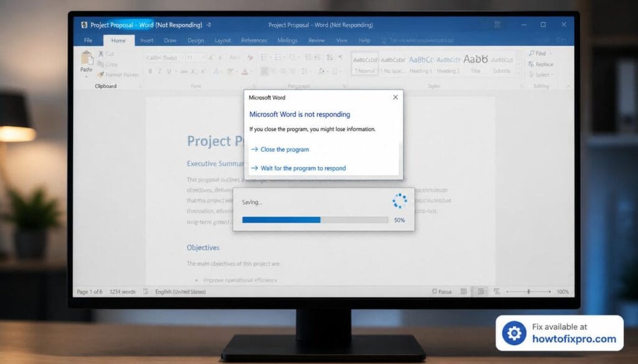
Task: Apply the Heading 1 style
Action: click(421, 64)
